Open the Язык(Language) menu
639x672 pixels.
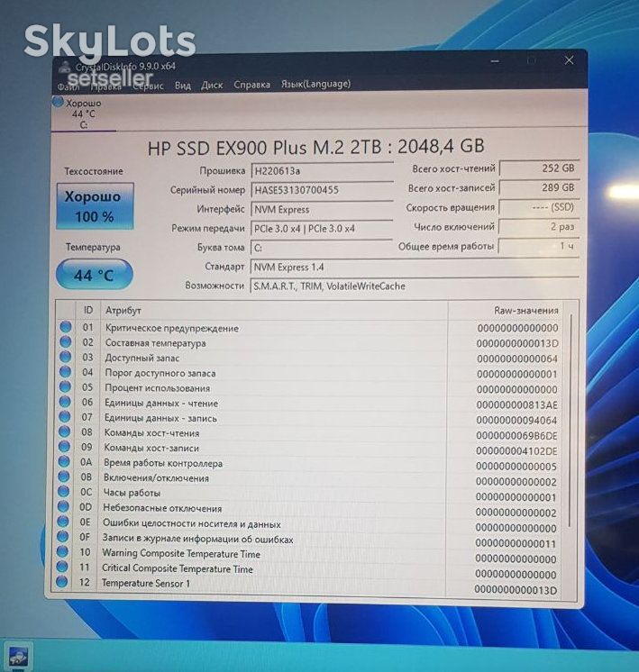point(315,84)
